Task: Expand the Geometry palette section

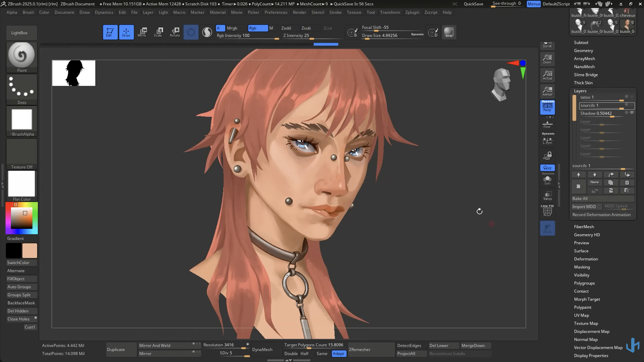Action: coord(583,51)
